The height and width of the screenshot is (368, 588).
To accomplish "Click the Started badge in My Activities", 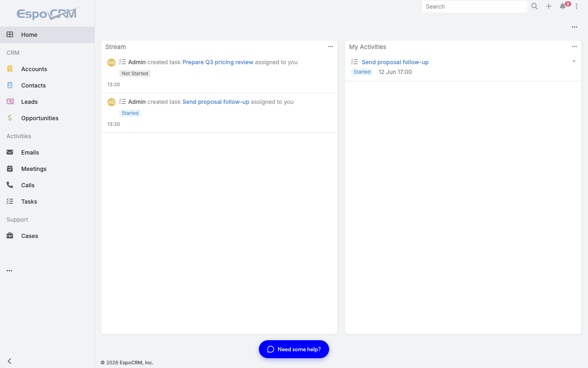I will [362, 72].
